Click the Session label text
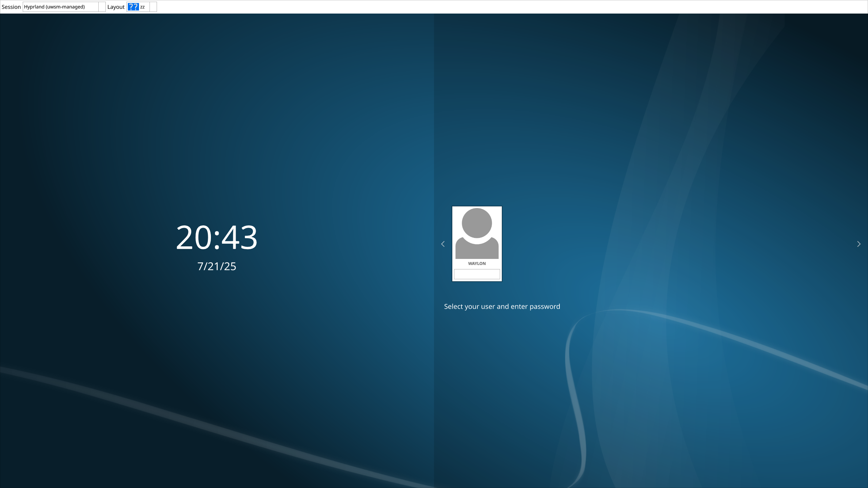This screenshot has height=488, width=868. coord(11,7)
